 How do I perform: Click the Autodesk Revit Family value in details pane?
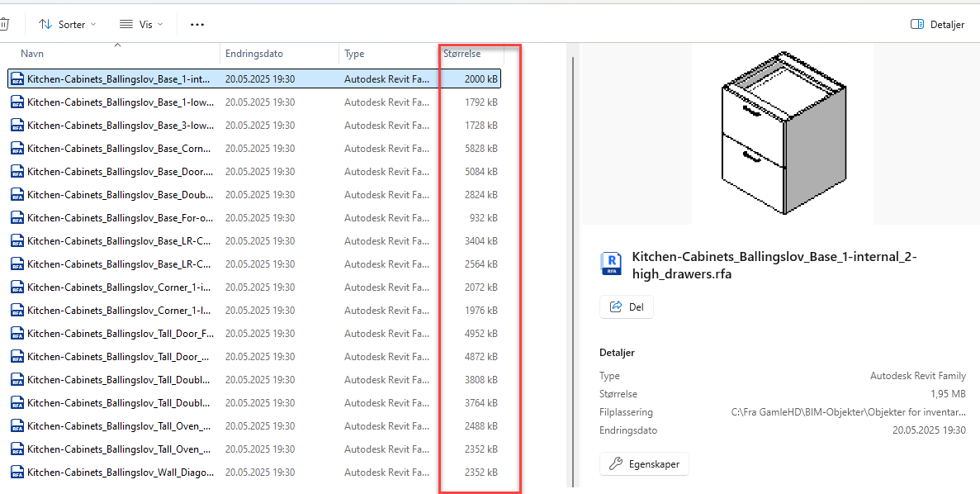click(x=918, y=376)
